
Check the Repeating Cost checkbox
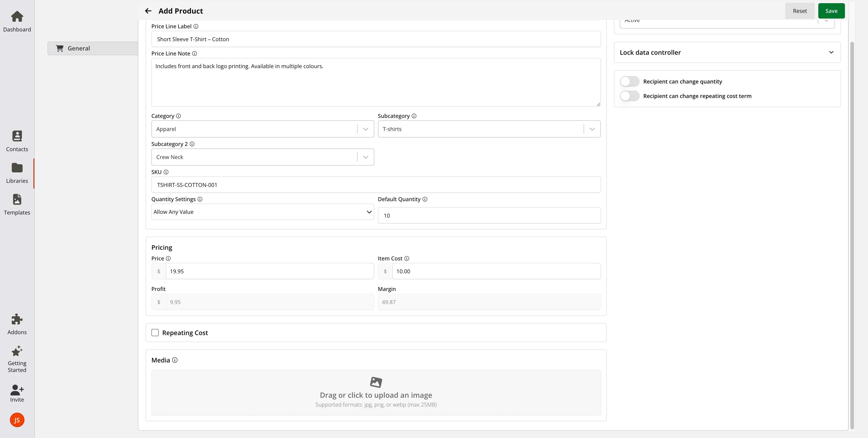pyautogui.click(x=155, y=333)
